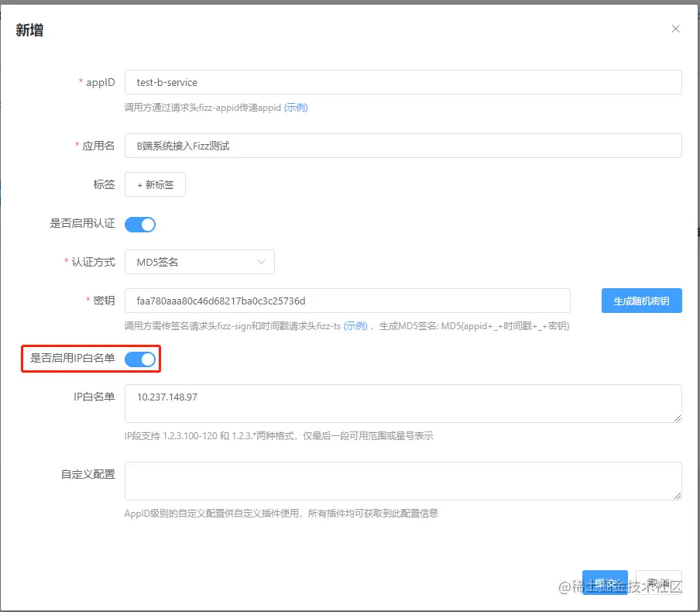700x612 pixels.
Task: Close the 新增 dialog with the X icon
Action: pos(675,28)
